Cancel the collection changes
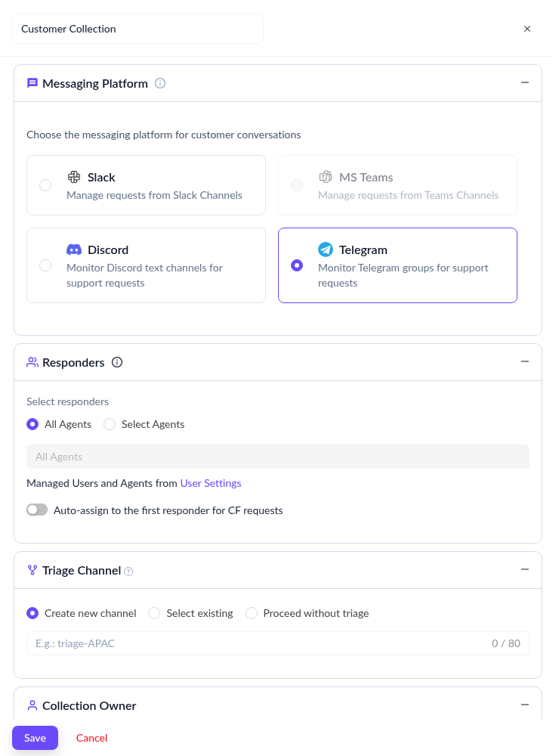This screenshot has height=756, width=559. pos(91,738)
